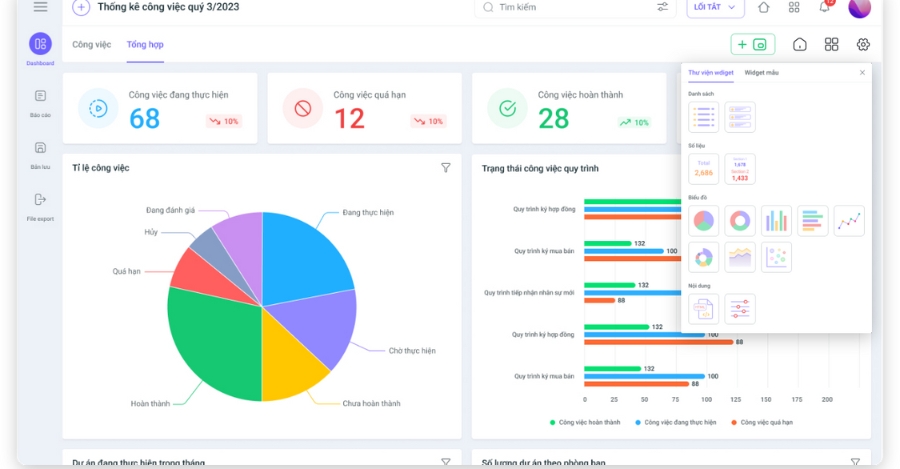Open the notifications bell
This screenshot has height=469, width=900.
825,7
